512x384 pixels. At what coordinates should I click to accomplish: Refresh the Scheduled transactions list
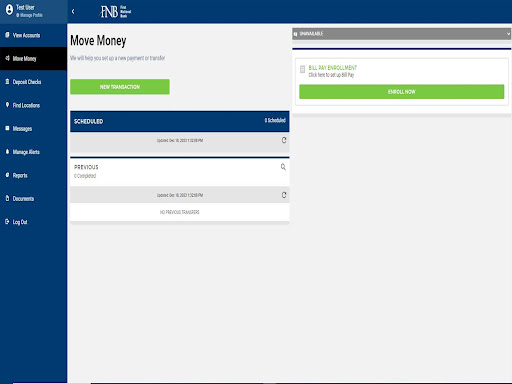point(284,140)
